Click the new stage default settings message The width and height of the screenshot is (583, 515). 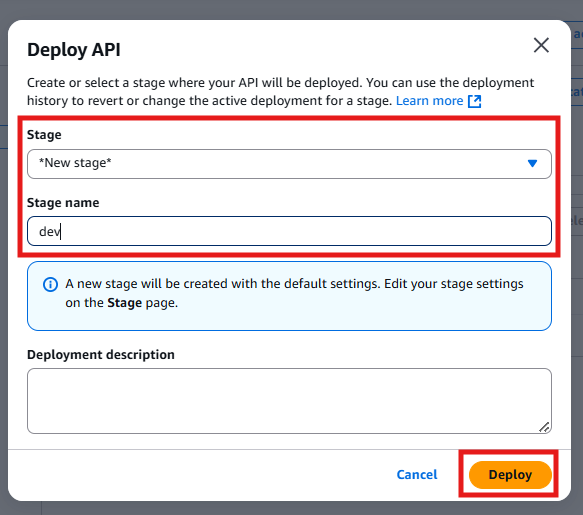coord(294,293)
